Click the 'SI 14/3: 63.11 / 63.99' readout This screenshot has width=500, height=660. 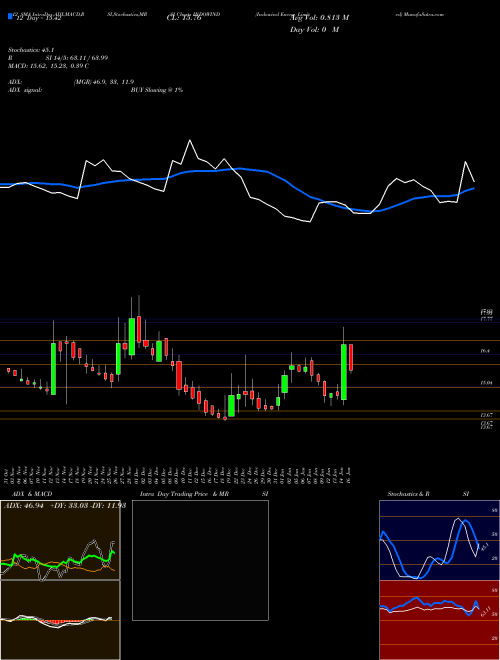tap(77, 58)
